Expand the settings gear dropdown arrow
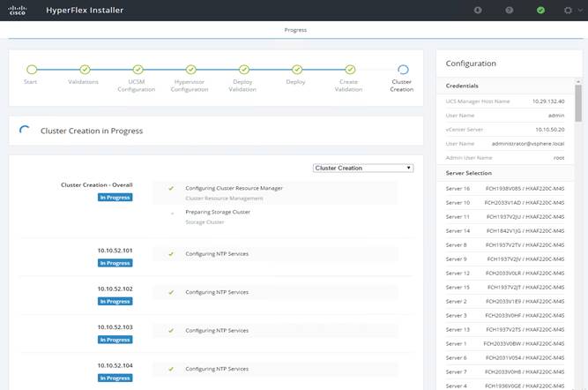 (580, 10)
